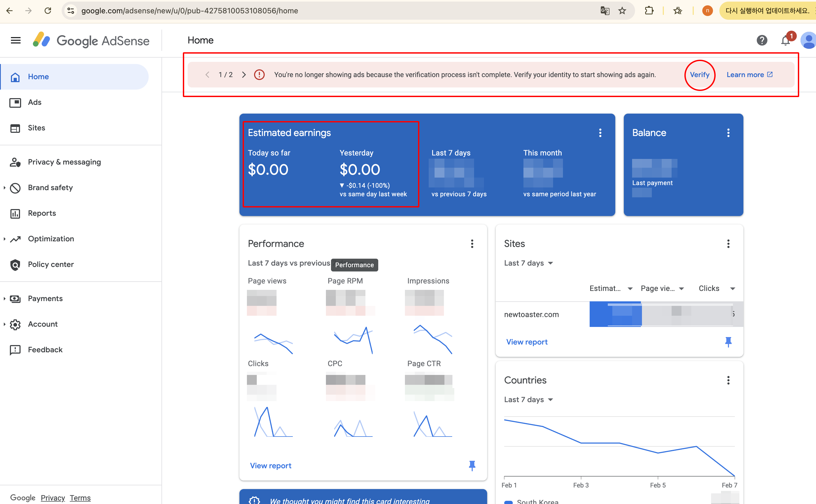This screenshot has width=816, height=504.
Task: Select Reports in the sidebar
Action: click(42, 213)
